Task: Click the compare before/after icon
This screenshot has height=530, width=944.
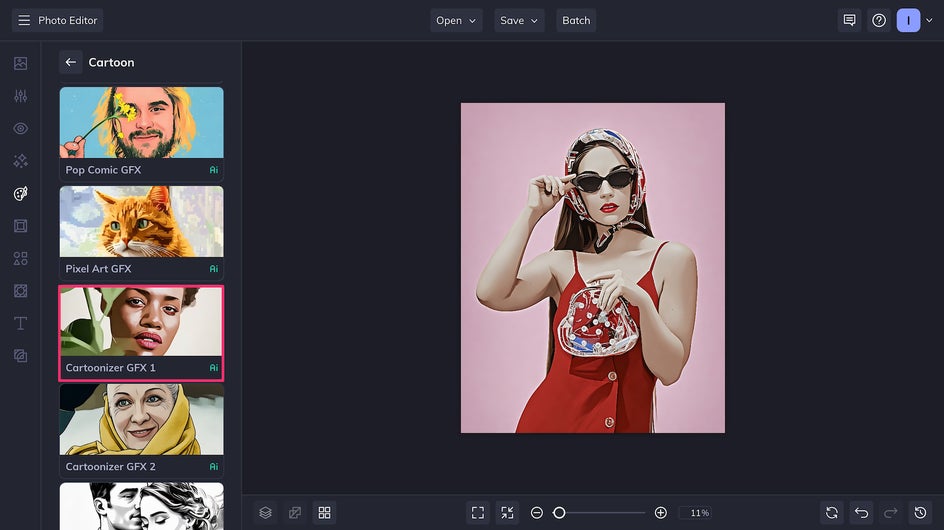Action: click(x=295, y=513)
